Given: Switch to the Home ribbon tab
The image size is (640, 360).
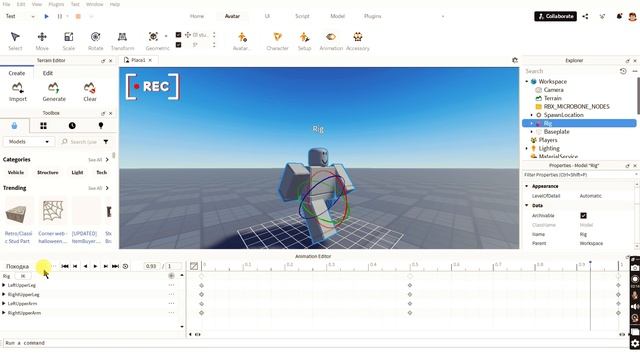Looking at the screenshot, I should 197,16.
